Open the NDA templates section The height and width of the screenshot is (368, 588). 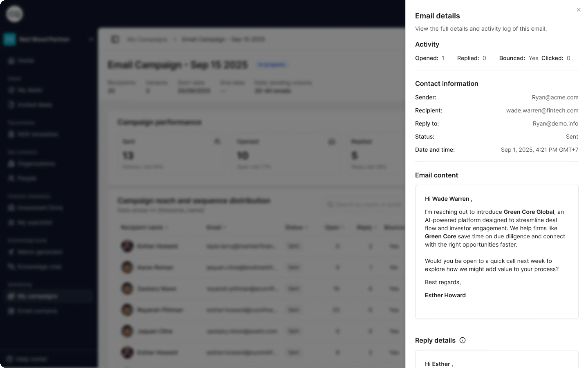click(x=38, y=134)
